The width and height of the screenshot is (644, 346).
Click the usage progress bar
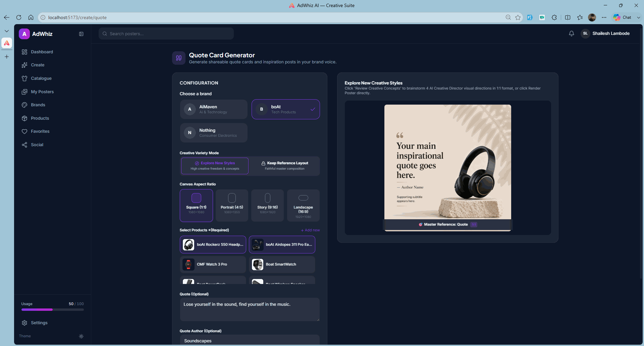(53, 310)
